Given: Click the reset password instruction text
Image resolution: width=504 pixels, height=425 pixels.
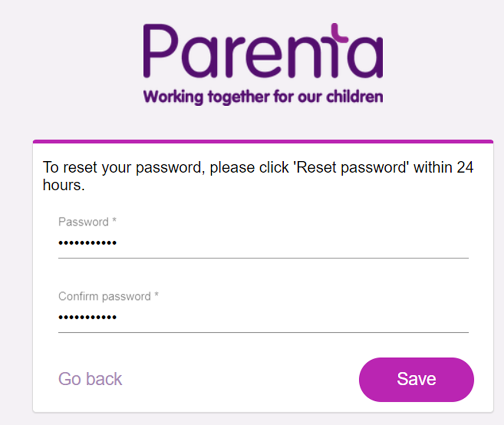Looking at the screenshot, I should (258, 176).
